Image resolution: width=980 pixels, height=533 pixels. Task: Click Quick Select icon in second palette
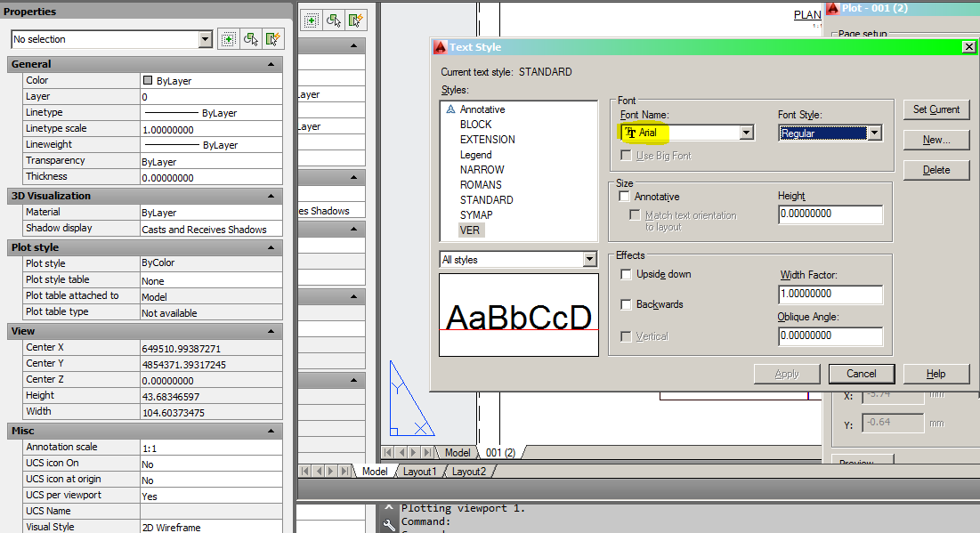point(356,20)
